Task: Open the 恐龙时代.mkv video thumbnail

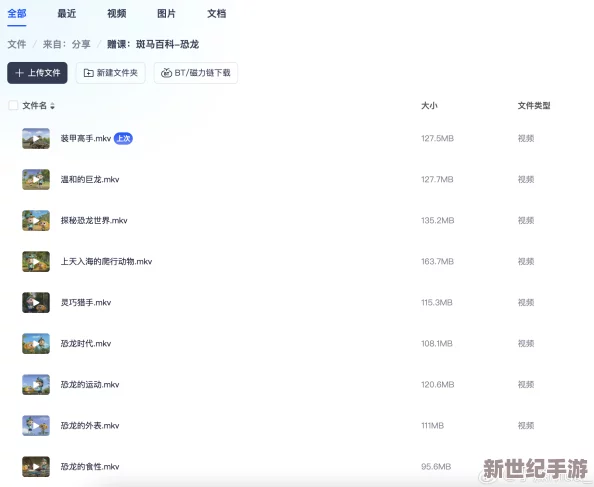Action: tap(36, 343)
